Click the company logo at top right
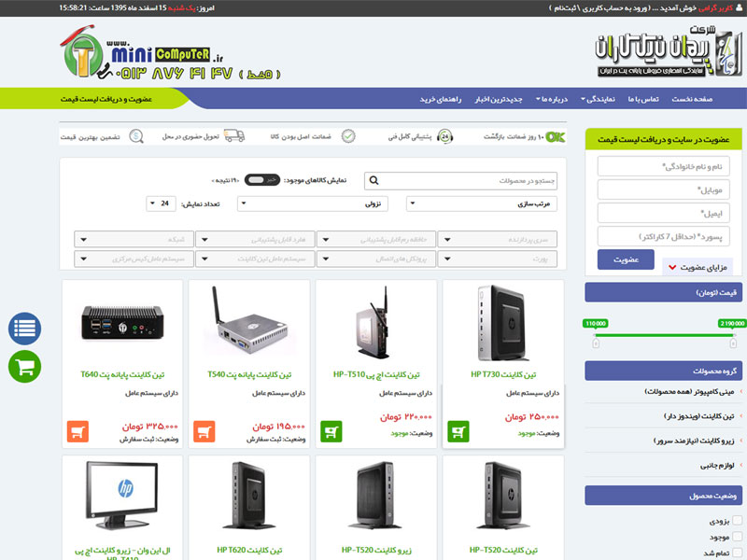Image resolution: width=747 pixels, height=560 pixels. (669, 51)
